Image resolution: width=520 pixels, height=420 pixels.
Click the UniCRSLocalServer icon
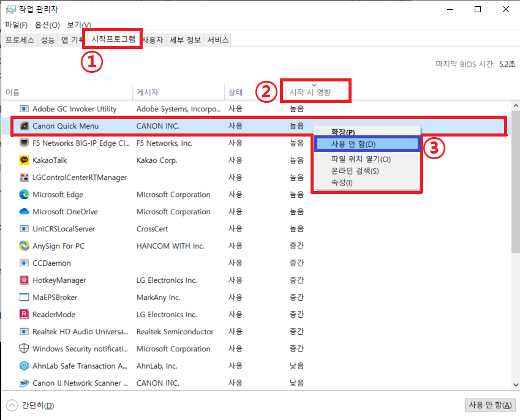coord(24,229)
